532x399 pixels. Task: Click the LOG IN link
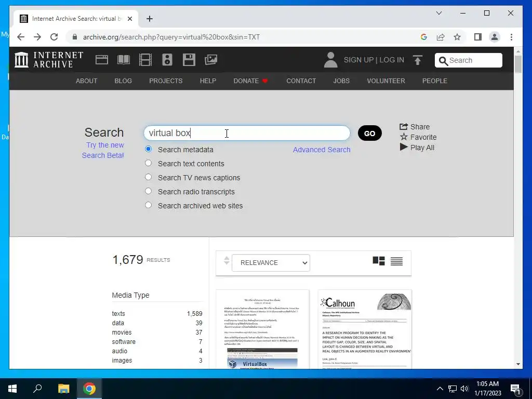point(392,60)
